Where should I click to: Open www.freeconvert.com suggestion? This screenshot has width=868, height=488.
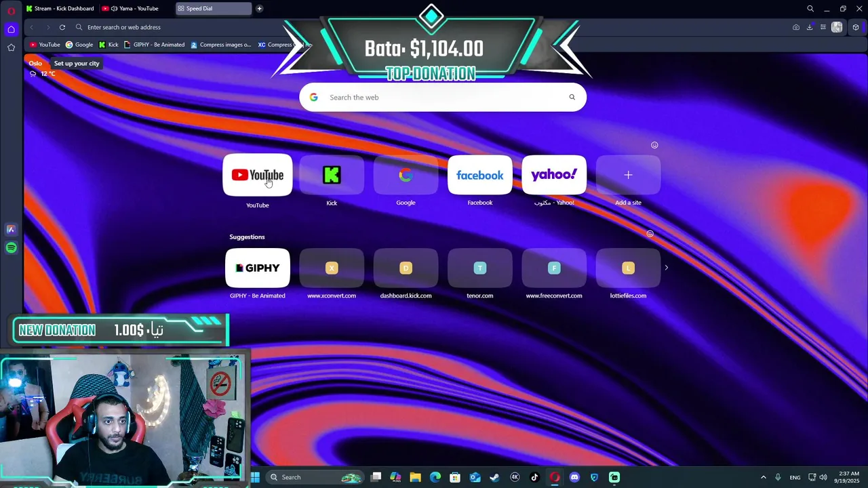point(554,268)
